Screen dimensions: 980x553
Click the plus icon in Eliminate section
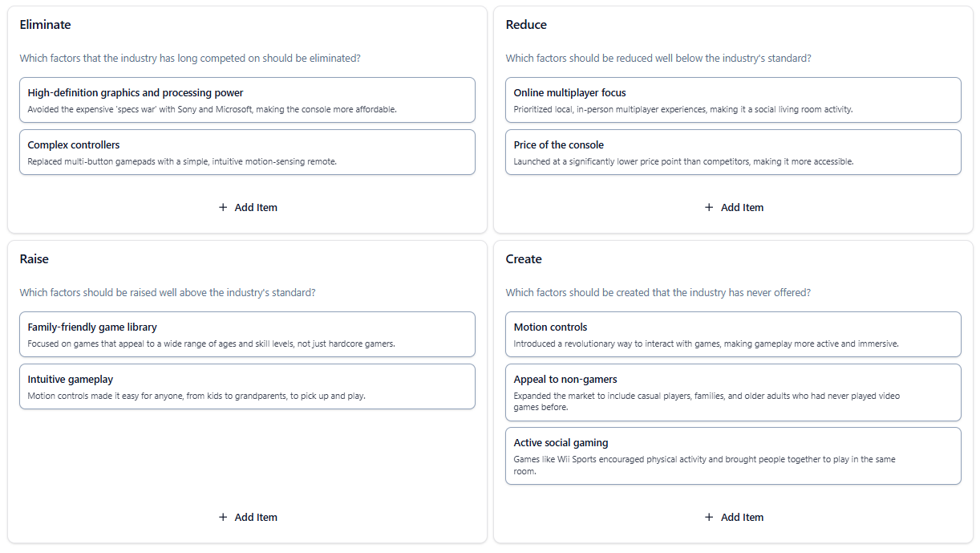[x=223, y=207]
